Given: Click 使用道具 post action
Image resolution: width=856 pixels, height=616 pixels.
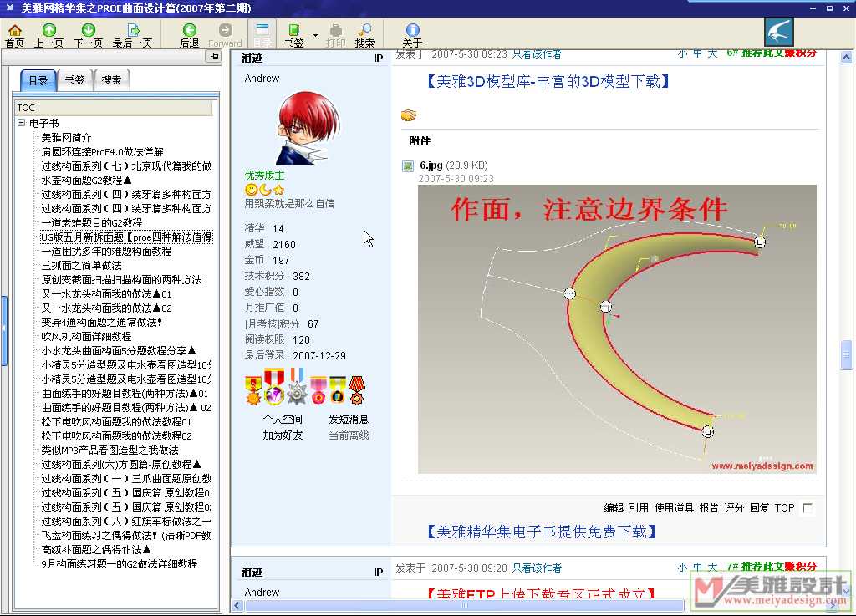Looking at the screenshot, I should (x=675, y=508).
